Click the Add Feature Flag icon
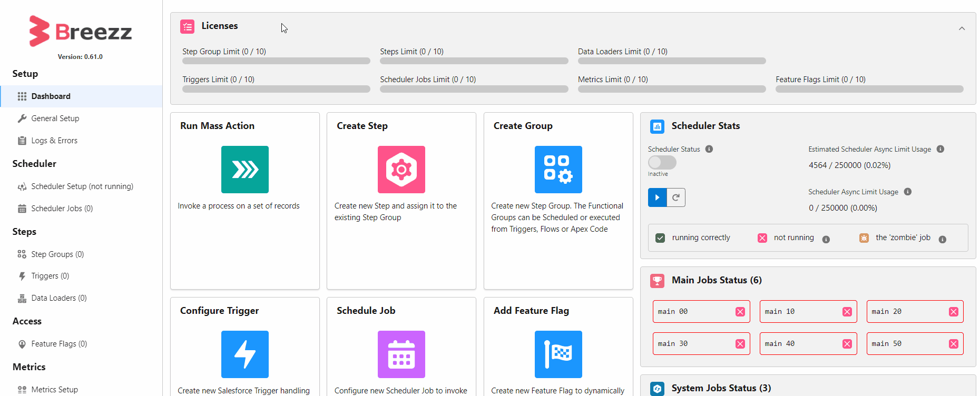 coord(558,354)
